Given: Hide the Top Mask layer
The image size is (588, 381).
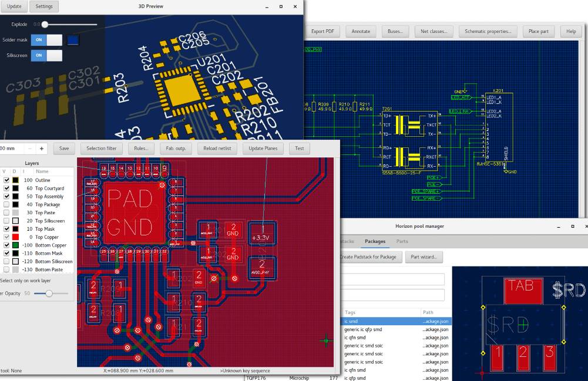Looking at the screenshot, I should point(6,229).
